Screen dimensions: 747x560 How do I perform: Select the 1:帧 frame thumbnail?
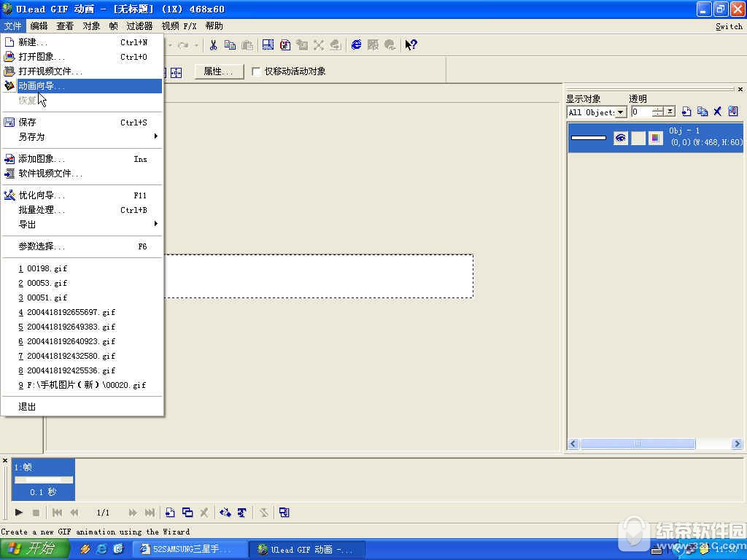tap(43, 480)
